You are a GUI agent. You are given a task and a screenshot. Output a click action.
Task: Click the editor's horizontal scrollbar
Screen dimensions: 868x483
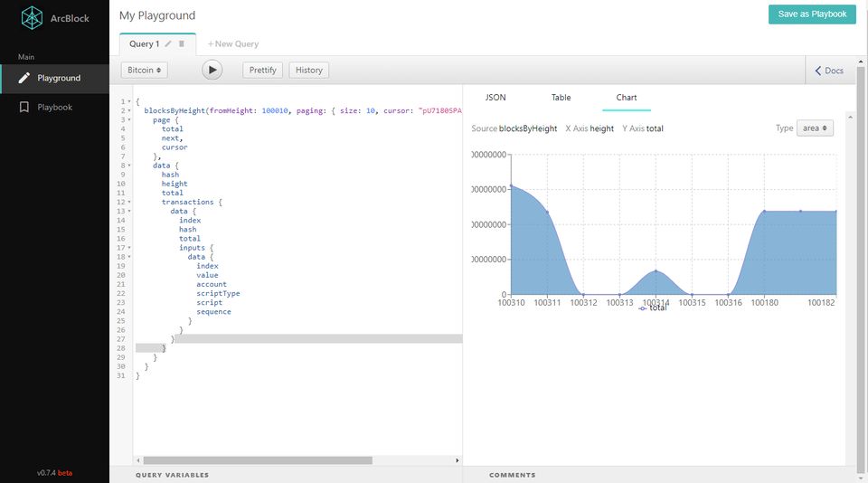point(257,460)
